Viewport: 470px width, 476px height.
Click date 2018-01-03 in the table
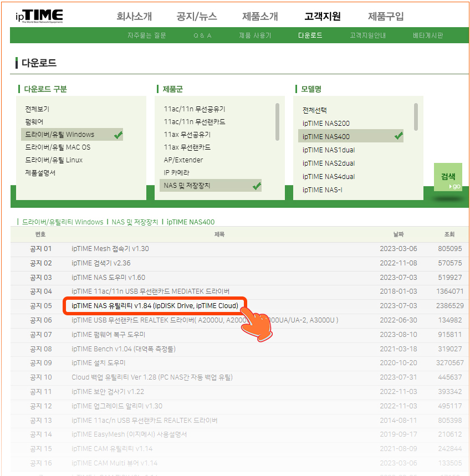coord(399,291)
